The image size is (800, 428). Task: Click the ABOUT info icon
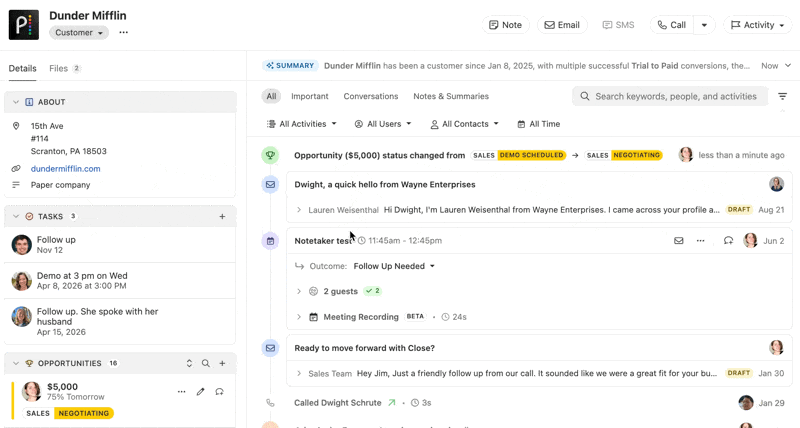29,102
